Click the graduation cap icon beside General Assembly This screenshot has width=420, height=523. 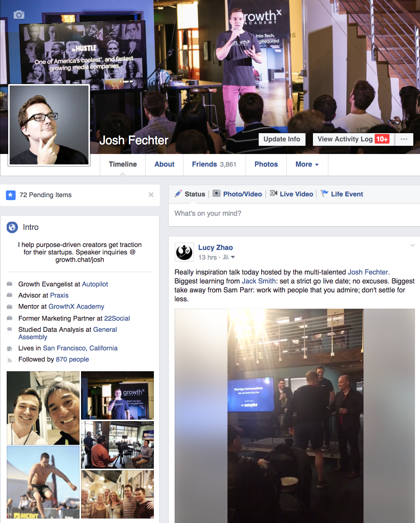(x=10, y=329)
